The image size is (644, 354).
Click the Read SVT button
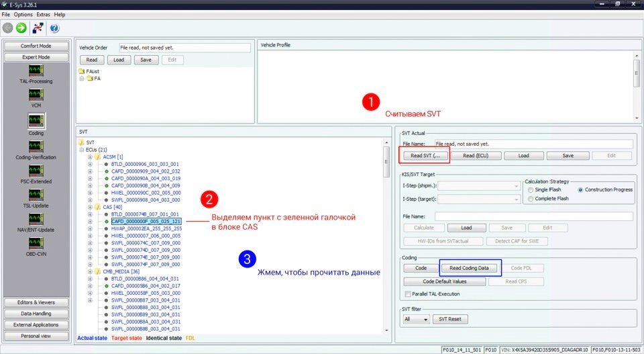click(425, 156)
